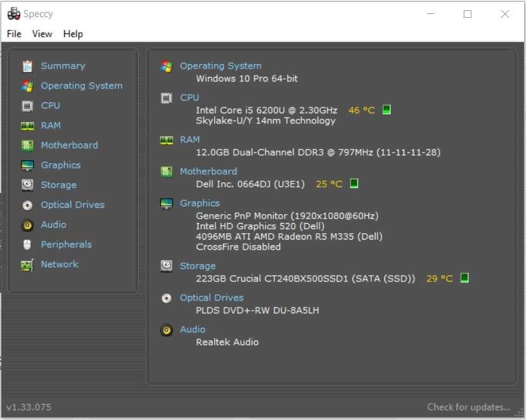Click the Operating System Windows flag sidebar icon
This screenshot has height=420, width=526.
[x=27, y=86]
